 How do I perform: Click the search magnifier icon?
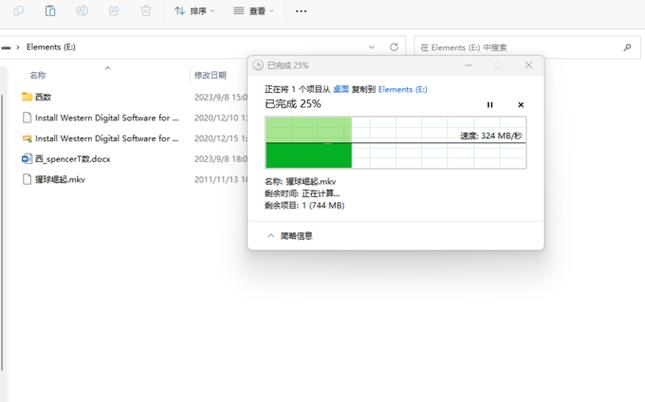pos(627,48)
